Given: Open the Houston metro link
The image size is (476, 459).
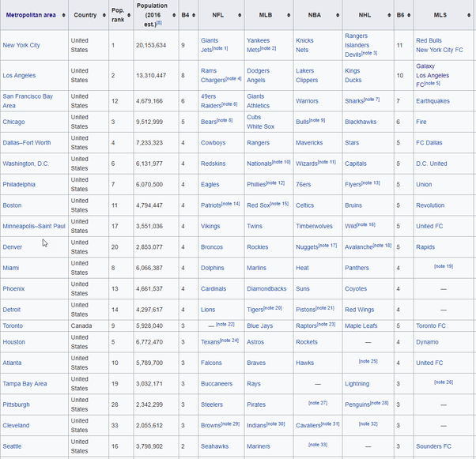Looking at the screenshot, I should pos(14,342).
